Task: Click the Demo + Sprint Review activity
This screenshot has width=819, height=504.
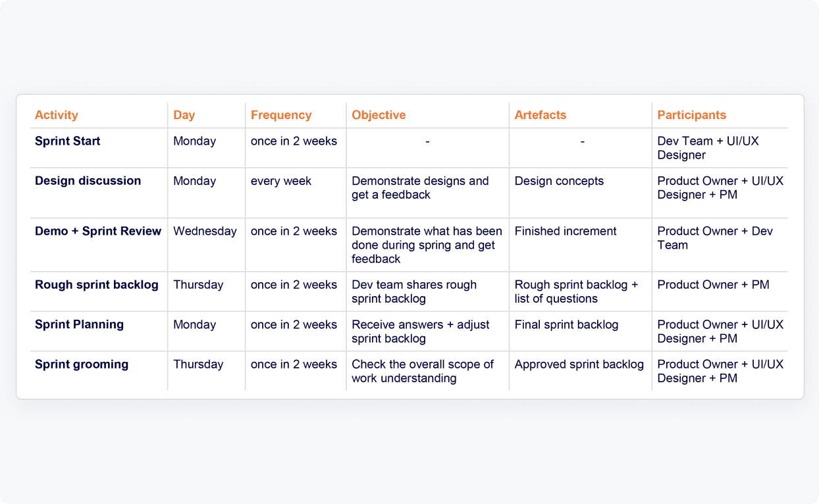Action: [98, 231]
